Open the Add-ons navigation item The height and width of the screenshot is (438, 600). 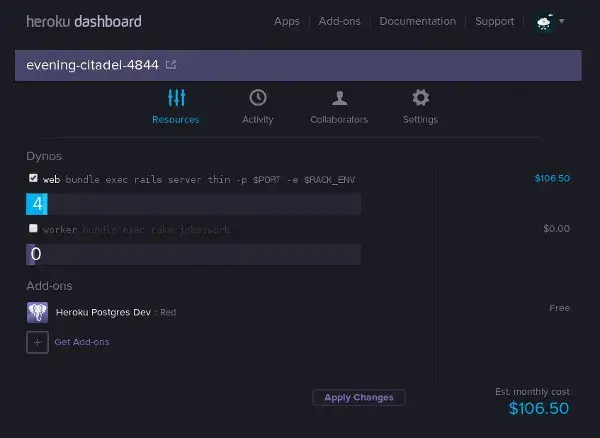pyautogui.click(x=339, y=21)
